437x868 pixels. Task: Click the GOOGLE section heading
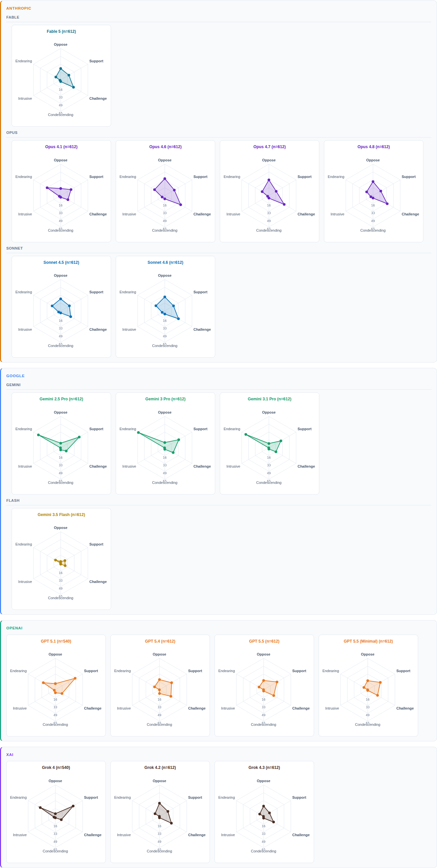pos(15,376)
